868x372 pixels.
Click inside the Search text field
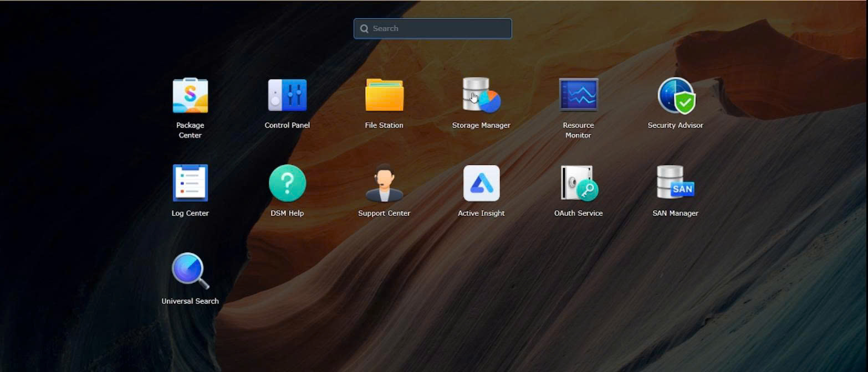point(438,29)
